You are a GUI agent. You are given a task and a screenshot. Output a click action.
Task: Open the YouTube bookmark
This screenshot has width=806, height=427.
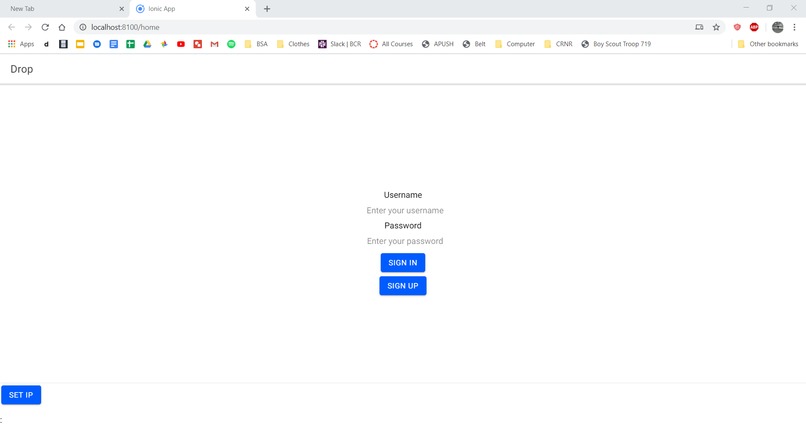[x=181, y=44]
